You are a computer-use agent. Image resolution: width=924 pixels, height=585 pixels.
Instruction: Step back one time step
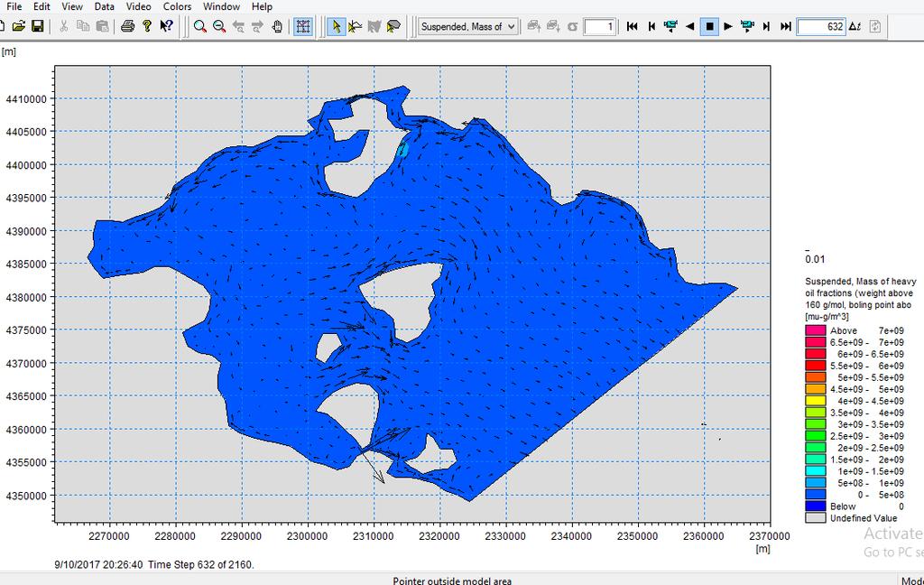click(651, 26)
